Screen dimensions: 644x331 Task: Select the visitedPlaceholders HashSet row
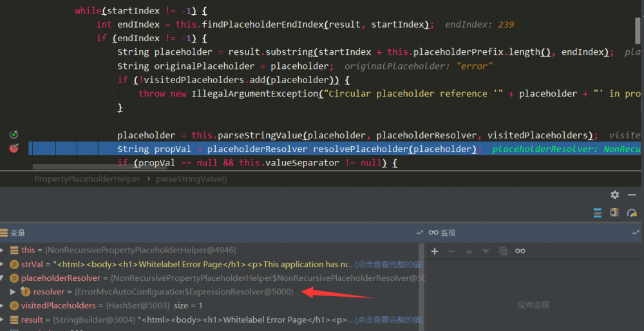click(212, 305)
